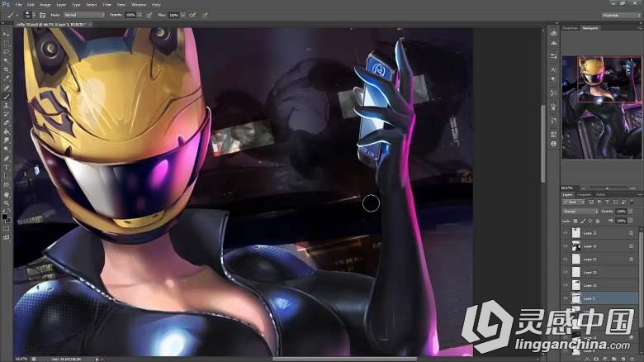Click the Navigator preview thumbnail
Image resolution: width=644 pixels, height=362 pixels.
click(x=601, y=107)
